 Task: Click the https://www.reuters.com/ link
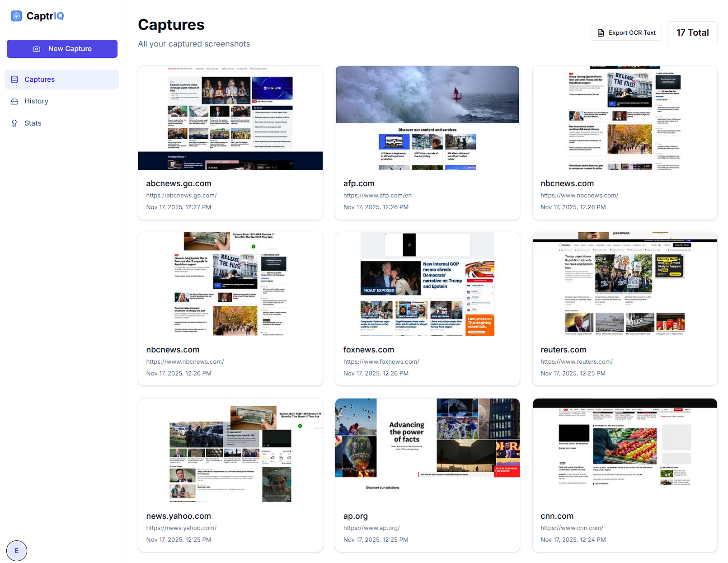click(x=577, y=361)
